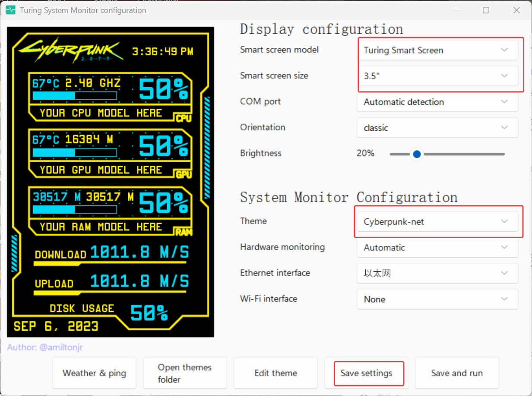Image resolution: width=532 pixels, height=396 pixels.
Task: Click the Edit theme button
Action: tap(275, 373)
